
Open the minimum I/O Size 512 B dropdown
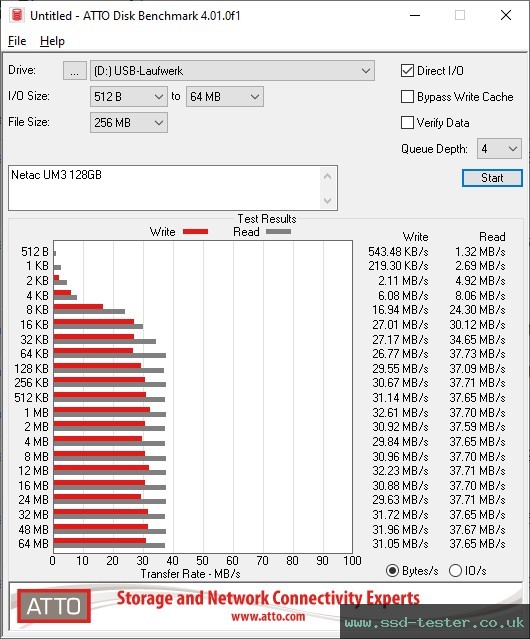pyautogui.click(x=129, y=97)
